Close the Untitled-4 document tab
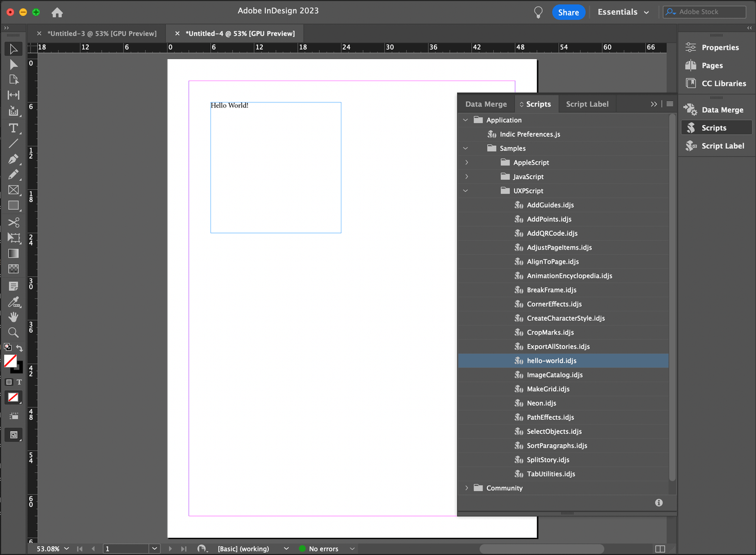Viewport: 756px width, 555px height. (177, 34)
